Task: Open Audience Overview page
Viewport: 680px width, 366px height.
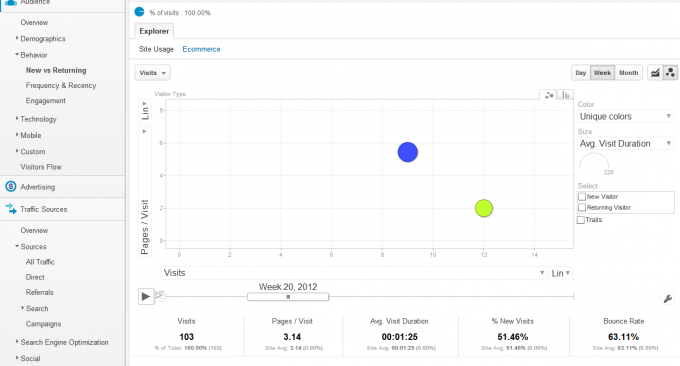Action: [x=34, y=22]
